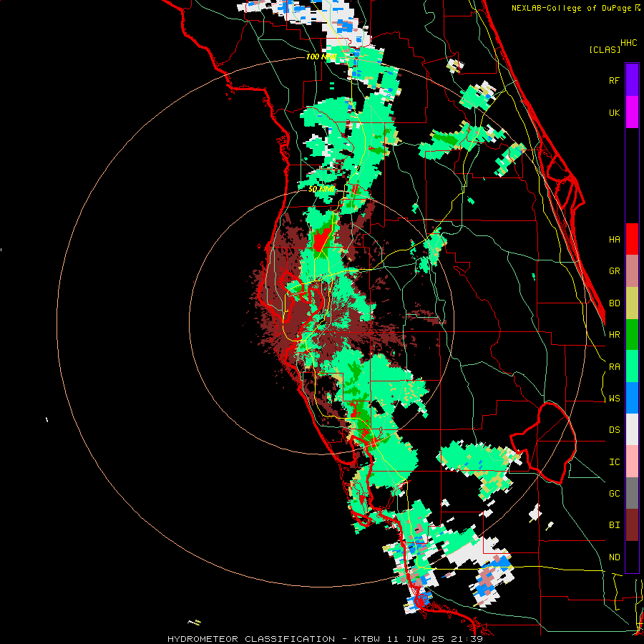This screenshot has width=644, height=644.
Task: Click the NEXLAB-College of DuPage text
Action: tap(571, 8)
